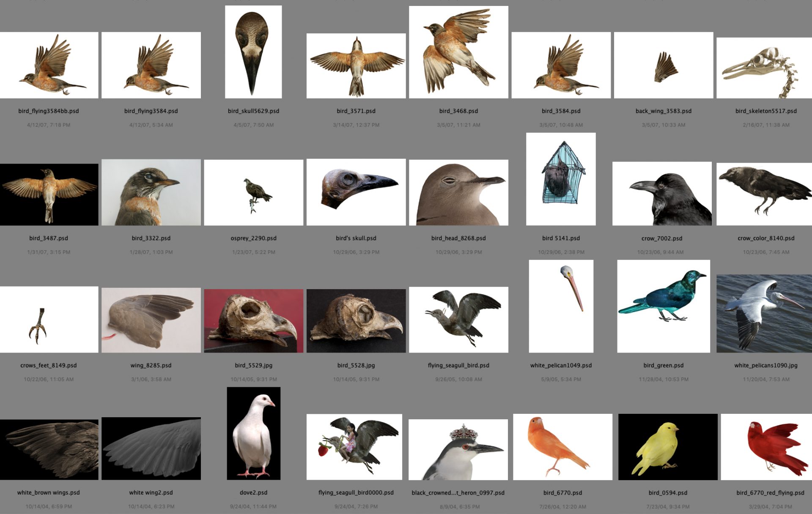Open the bird_green.psd thumbnail
The width and height of the screenshot is (812, 514).
pyautogui.click(x=663, y=306)
